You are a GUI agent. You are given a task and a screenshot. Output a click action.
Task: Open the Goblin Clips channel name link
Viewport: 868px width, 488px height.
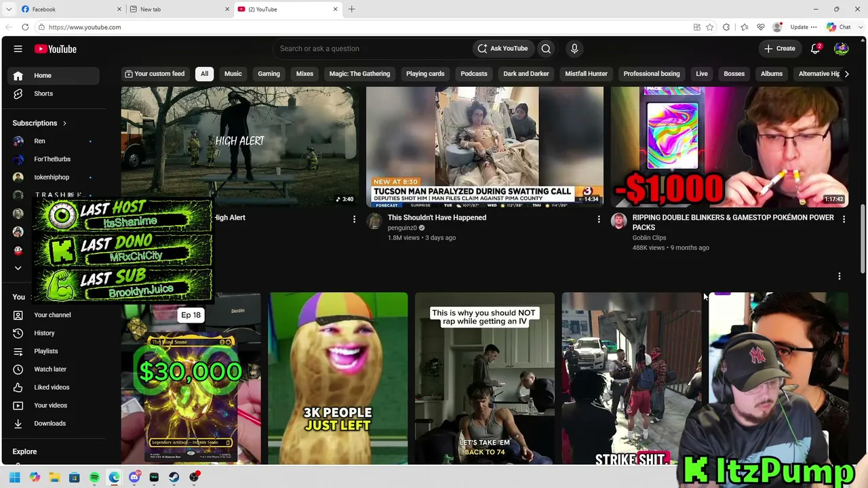[649, 238]
